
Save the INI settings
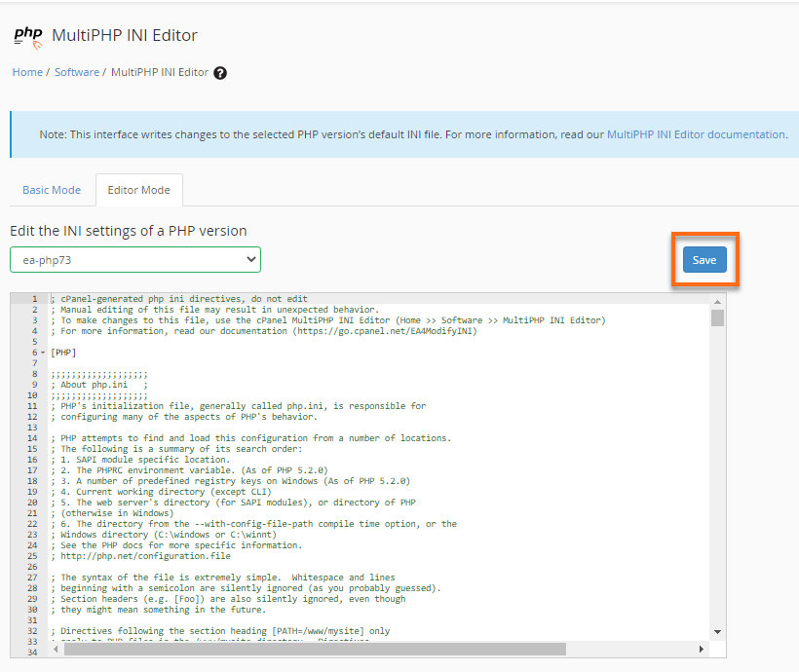704,259
